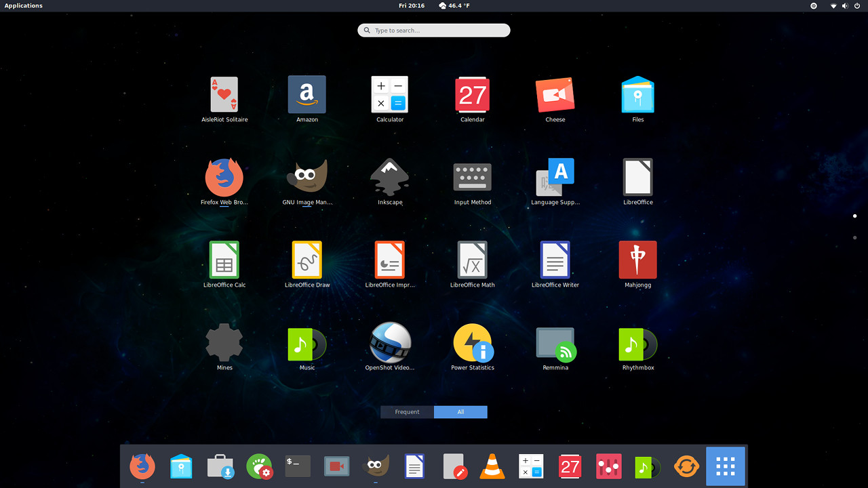Open the 46.4 °F weather indicator
This screenshot has height=488, width=868.
(454, 5)
